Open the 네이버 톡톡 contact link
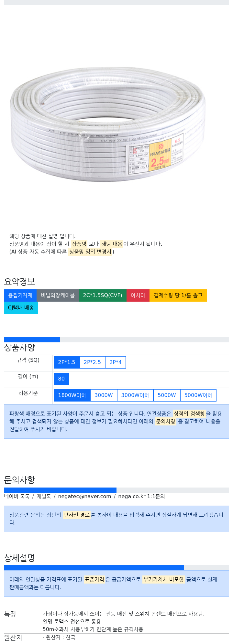Screen dimensions: 233x644 pos(17,497)
